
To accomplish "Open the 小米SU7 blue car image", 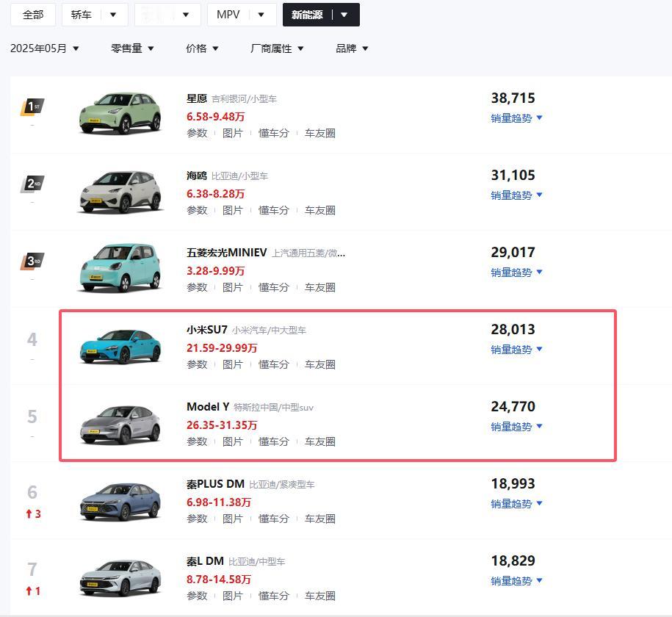I will pyautogui.click(x=120, y=347).
